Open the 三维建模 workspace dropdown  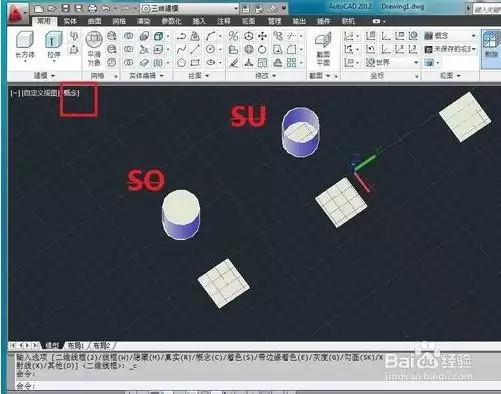[189, 8]
